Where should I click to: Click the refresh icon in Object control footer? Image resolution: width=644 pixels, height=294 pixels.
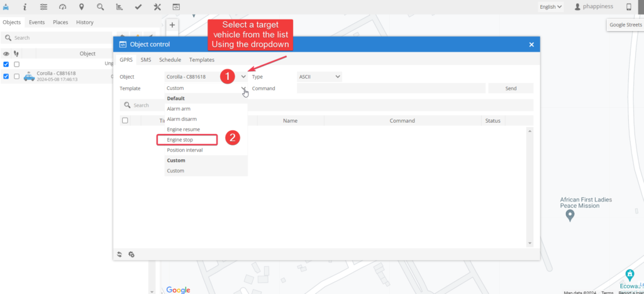click(119, 254)
